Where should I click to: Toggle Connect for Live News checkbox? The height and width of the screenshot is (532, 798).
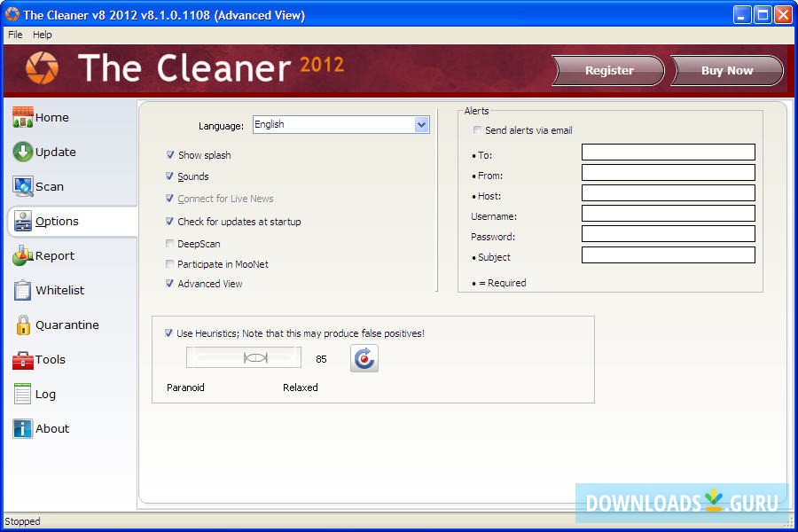pos(170,199)
